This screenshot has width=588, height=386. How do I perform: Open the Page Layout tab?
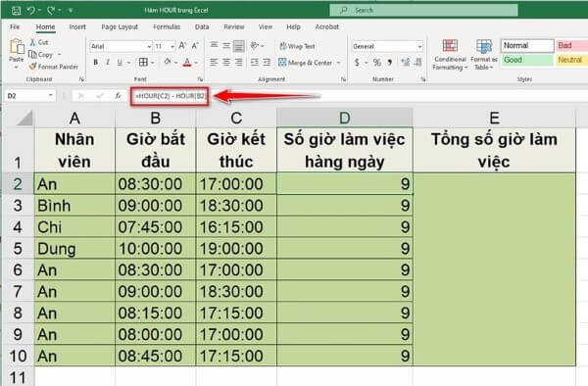click(120, 27)
